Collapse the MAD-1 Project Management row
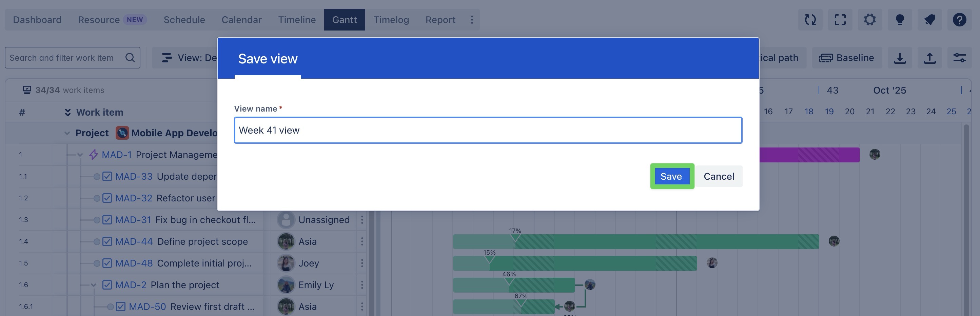The height and width of the screenshot is (316, 980). tap(80, 155)
